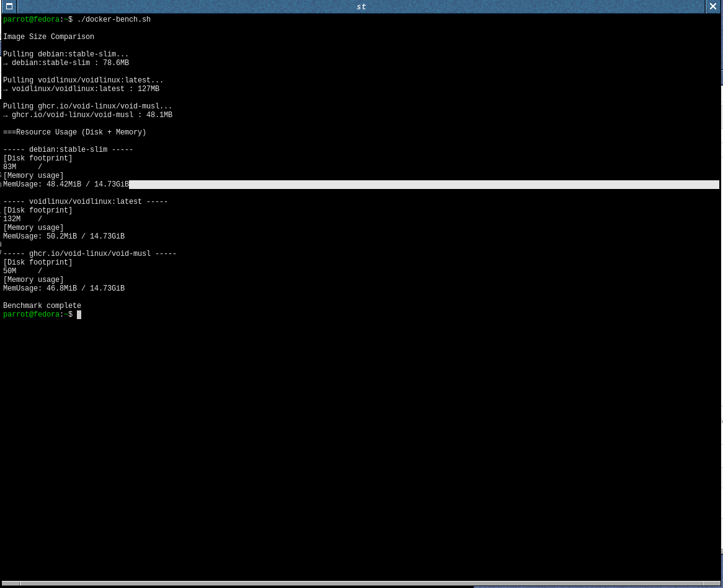Click '===Resource Usage (Disk + Memory)' heading

point(74,132)
